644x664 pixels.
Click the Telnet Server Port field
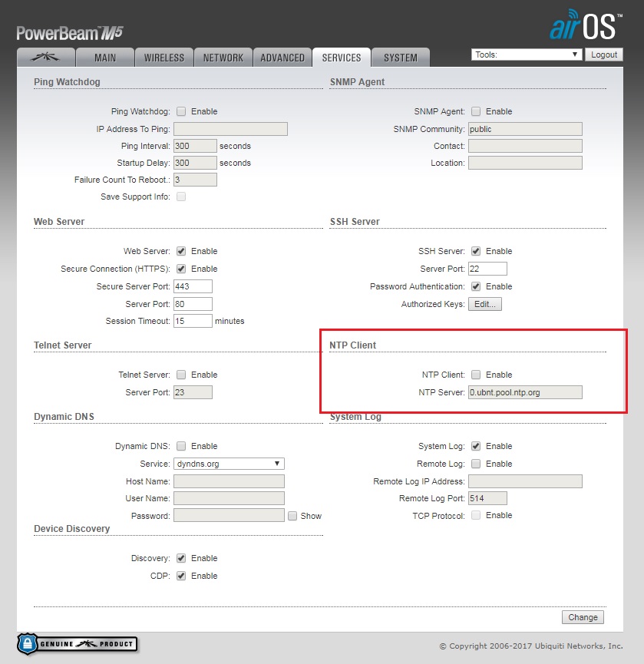193,392
